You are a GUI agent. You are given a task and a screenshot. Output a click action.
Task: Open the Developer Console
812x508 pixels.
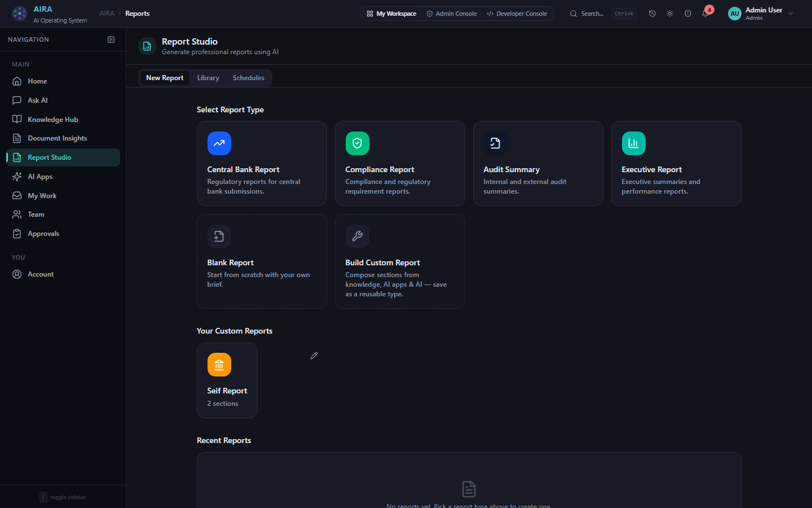point(517,14)
